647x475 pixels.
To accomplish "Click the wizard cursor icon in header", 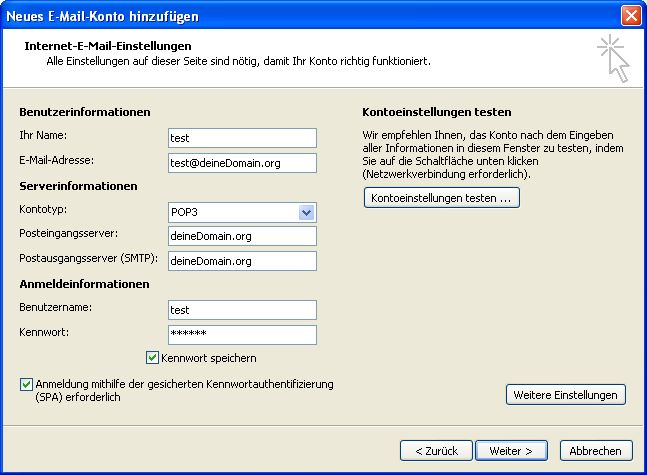I will pos(614,58).
